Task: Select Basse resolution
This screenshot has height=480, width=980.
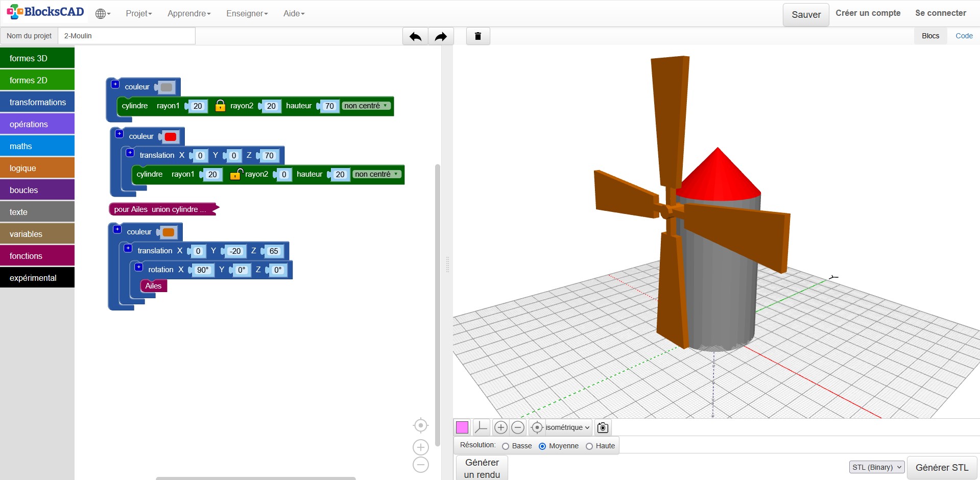Action: click(x=506, y=446)
